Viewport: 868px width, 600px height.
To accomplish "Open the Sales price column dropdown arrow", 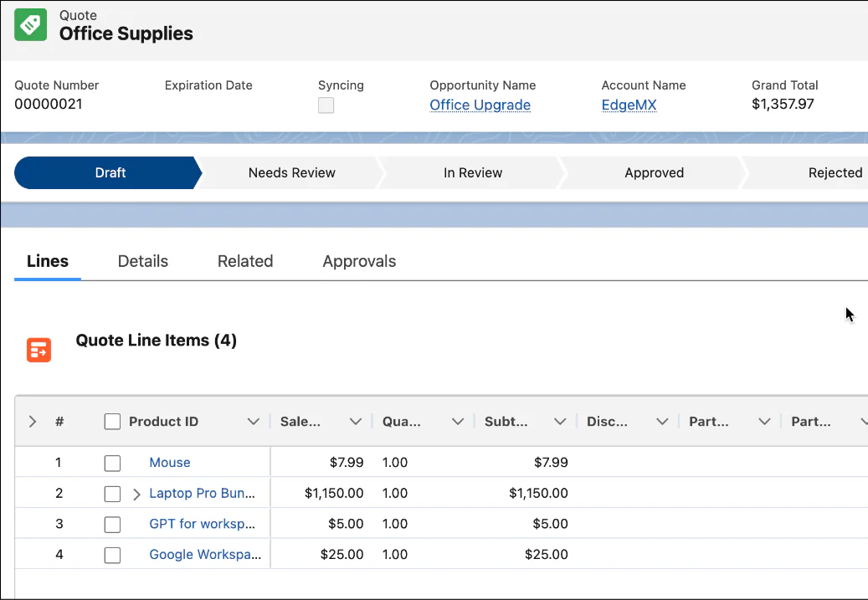I will tap(356, 422).
